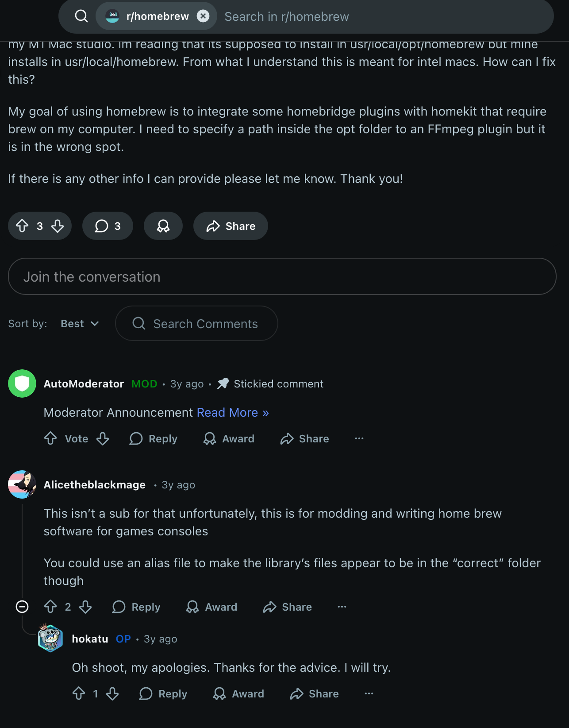
Task: Open the post's comments count button
Action: coord(108,226)
